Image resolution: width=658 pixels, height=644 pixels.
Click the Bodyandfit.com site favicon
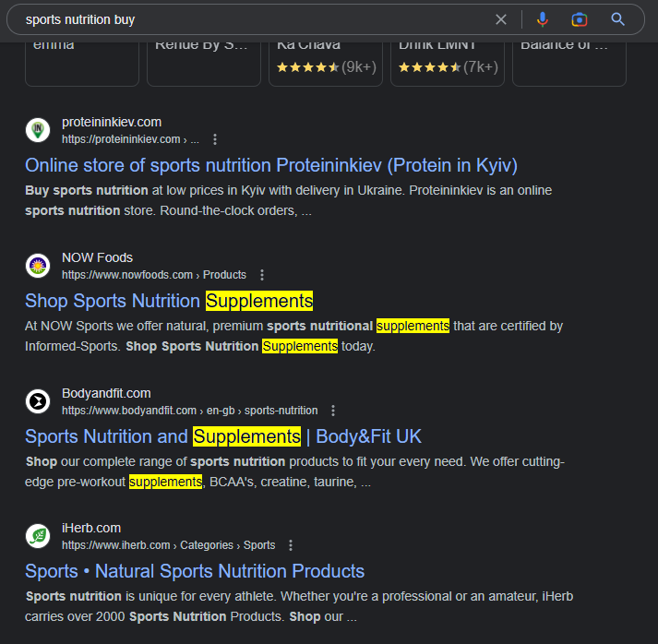pyautogui.click(x=38, y=401)
